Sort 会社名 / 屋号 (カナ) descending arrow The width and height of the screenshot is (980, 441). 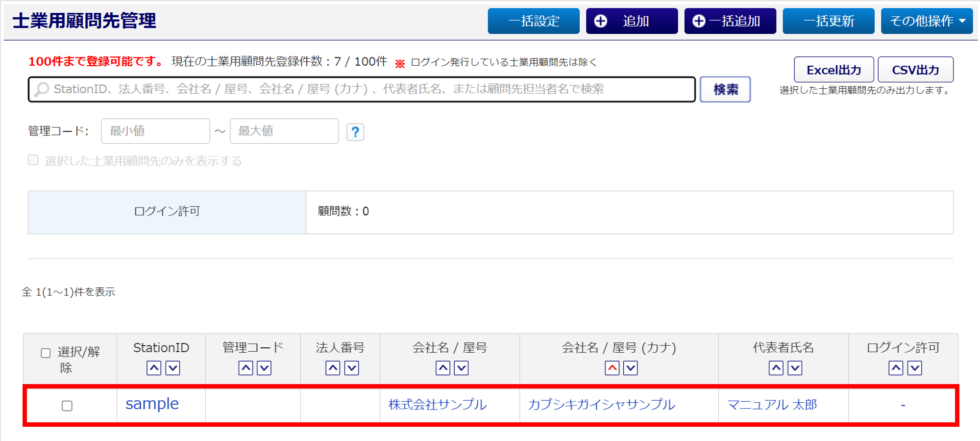click(x=631, y=368)
